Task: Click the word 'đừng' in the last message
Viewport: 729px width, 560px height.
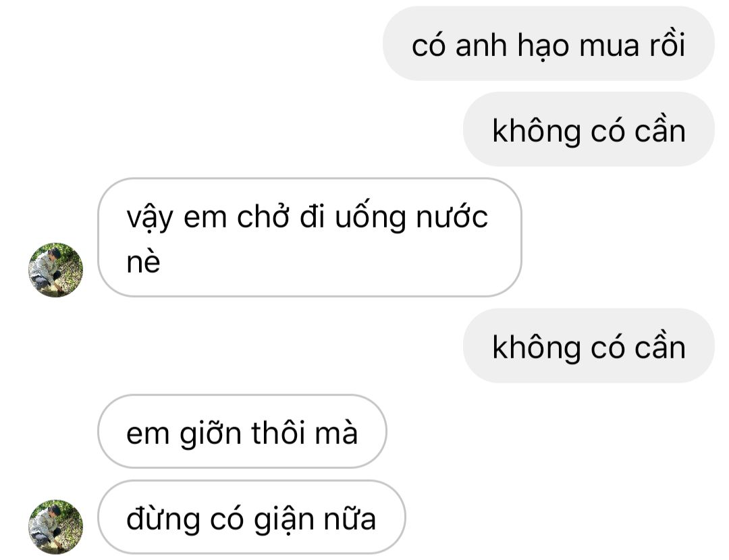Action: click(163, 520)
